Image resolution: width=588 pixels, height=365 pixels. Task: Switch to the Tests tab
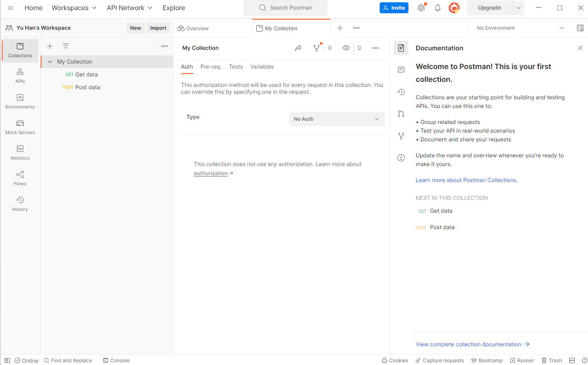pyautogui.click(x=236, y=67)
